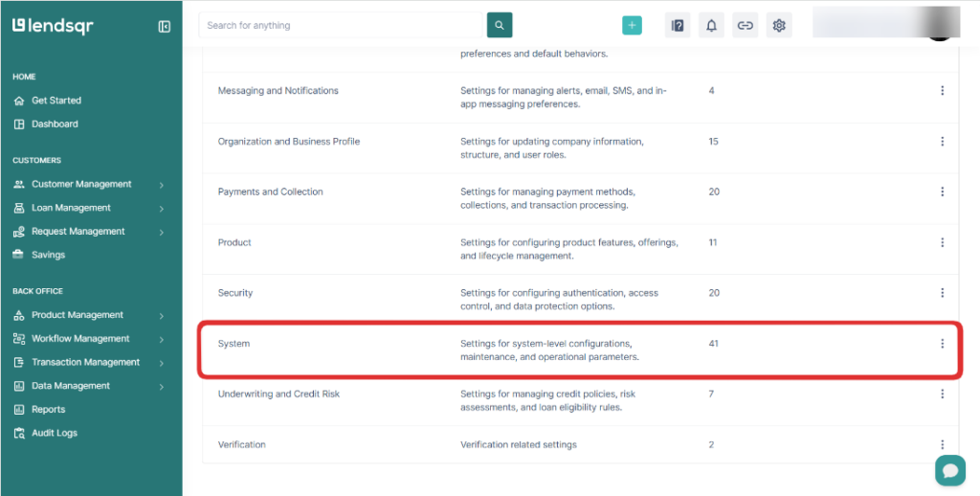980x496 pixels.
Task: Open Savings menu item
Action: tap(48, 255)
